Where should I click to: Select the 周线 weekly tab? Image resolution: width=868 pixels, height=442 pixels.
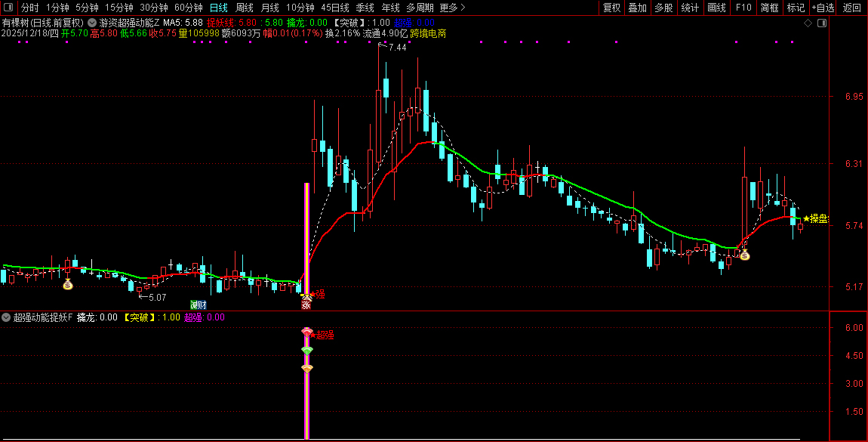pos(244,8)
